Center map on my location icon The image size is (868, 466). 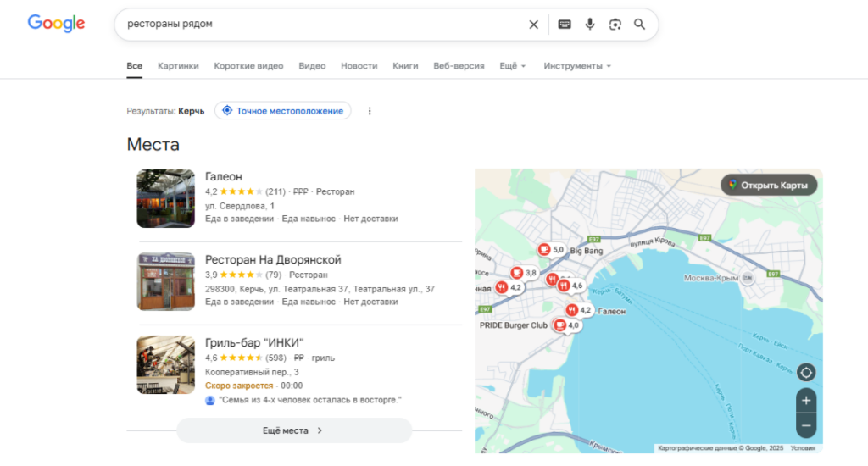pos(806,373)
